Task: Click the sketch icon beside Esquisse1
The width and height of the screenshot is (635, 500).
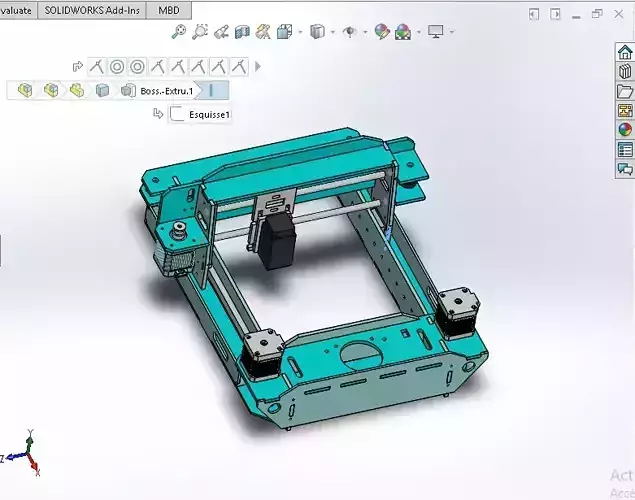Action: 177,114
